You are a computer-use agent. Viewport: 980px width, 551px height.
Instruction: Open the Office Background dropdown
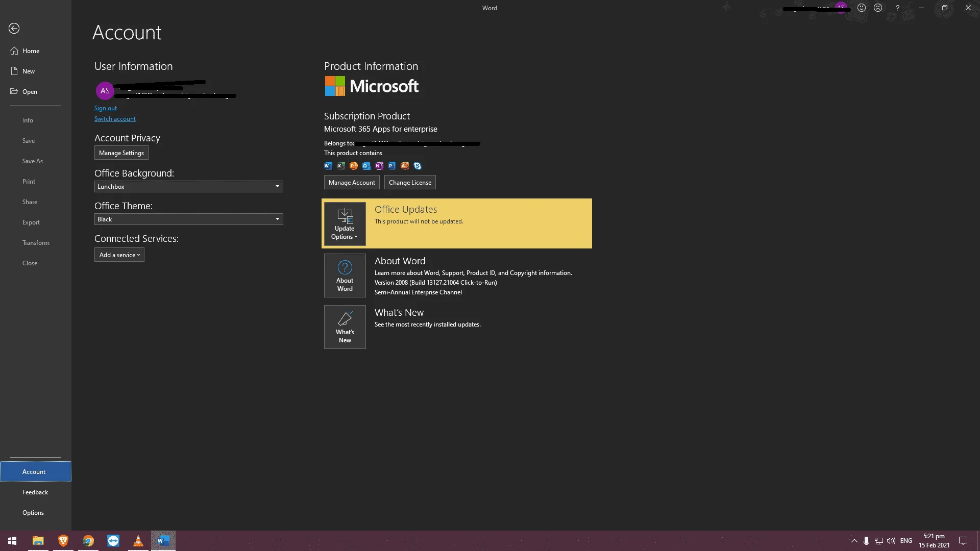[x=189, y=187]
